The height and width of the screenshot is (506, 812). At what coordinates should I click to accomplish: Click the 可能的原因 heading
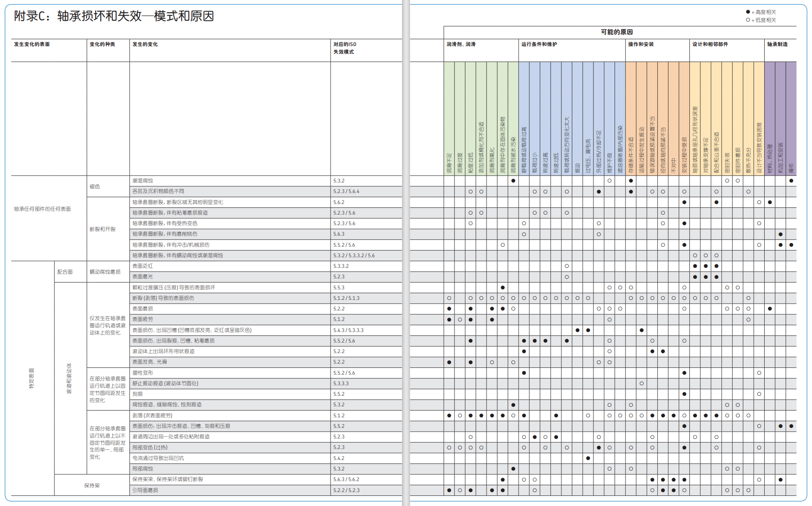(617, 32)
